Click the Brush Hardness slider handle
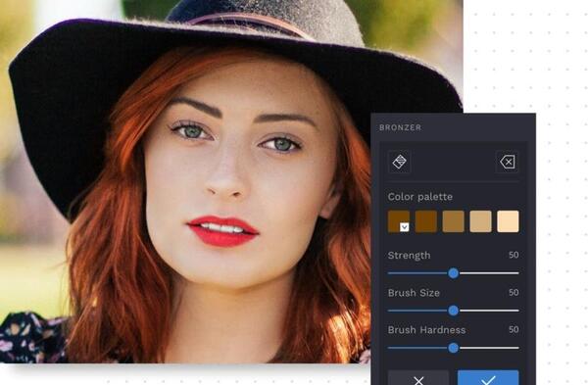 (x=454, y=348)
